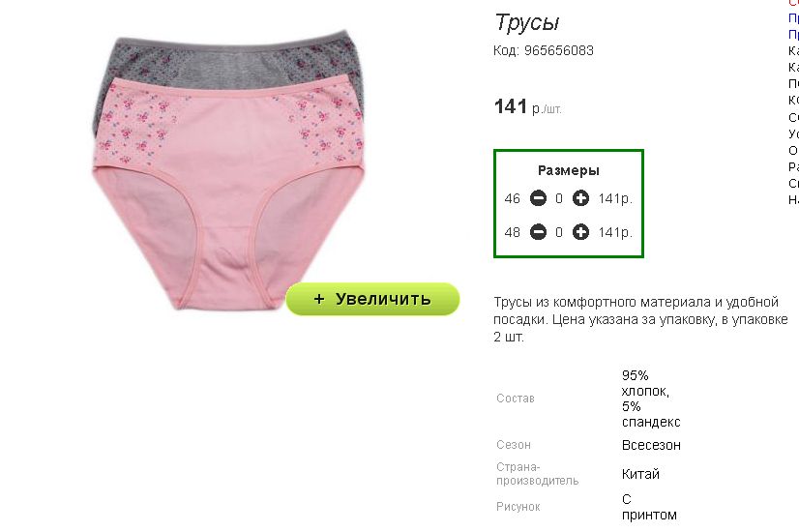The height and width of the screenshot is (532, 799).
Task: Click the main price 141 р./шт.
Action: click(527, 107)
